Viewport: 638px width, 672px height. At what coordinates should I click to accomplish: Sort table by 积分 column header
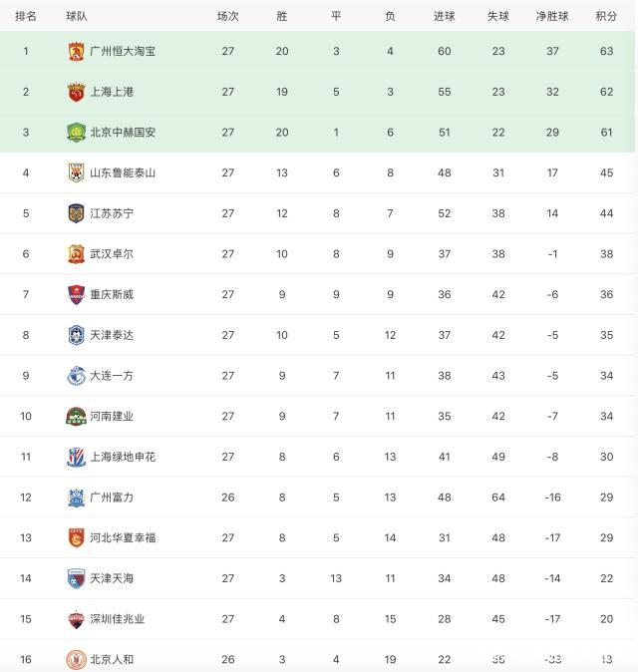click(x=606, y=16)
